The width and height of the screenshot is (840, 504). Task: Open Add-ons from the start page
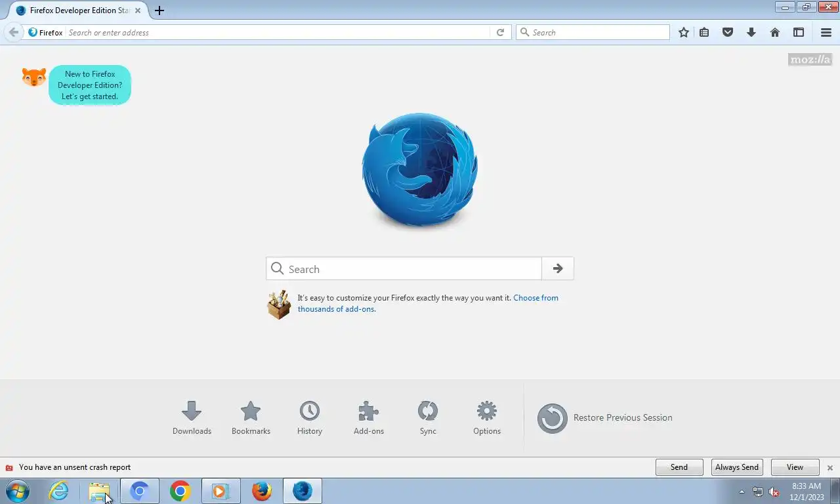[369, 418]
